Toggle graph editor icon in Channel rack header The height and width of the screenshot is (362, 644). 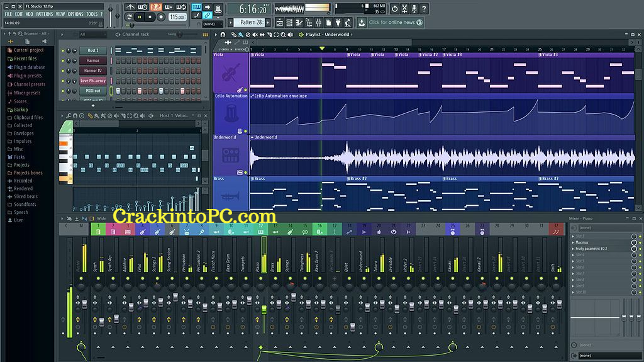(205, 35)
